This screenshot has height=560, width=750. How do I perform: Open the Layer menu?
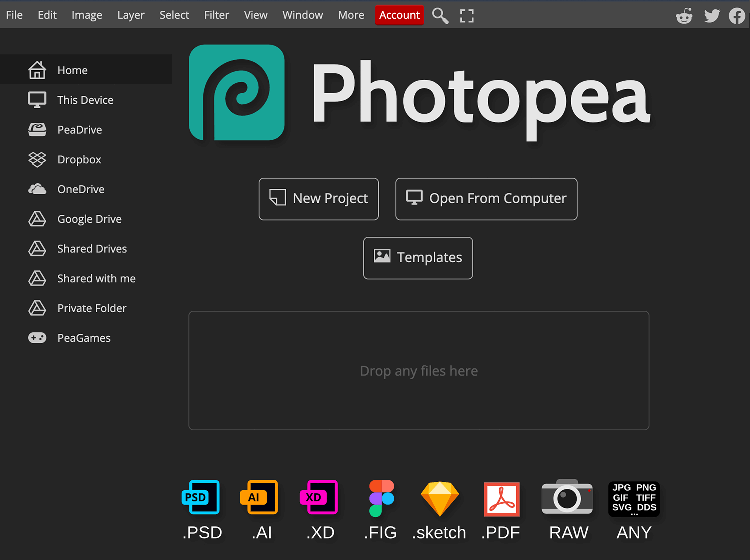pos(131,15)
